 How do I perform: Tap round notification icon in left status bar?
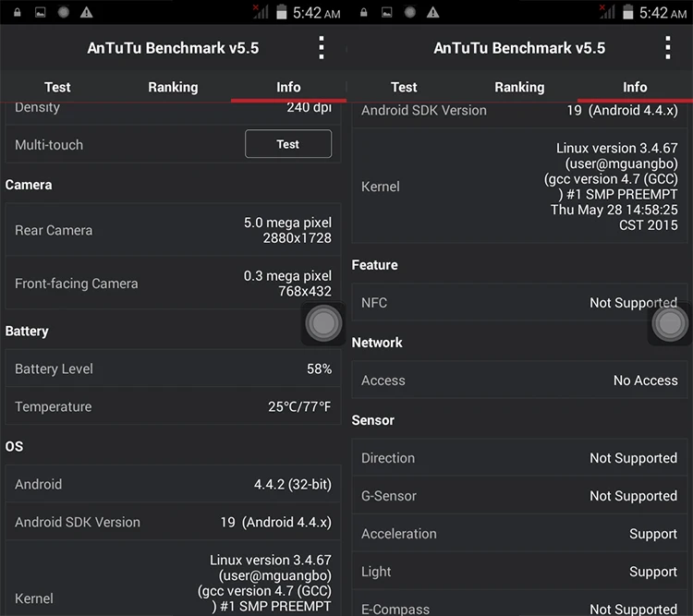[64, 12]
